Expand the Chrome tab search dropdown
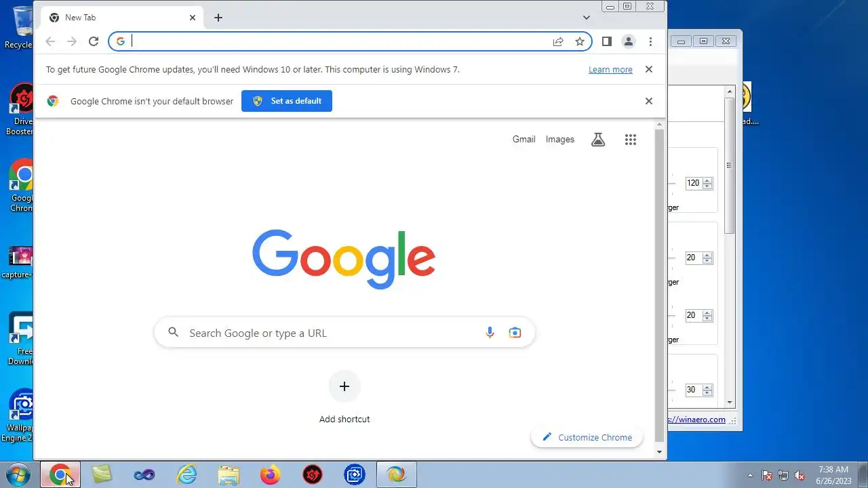 point(587,18)
